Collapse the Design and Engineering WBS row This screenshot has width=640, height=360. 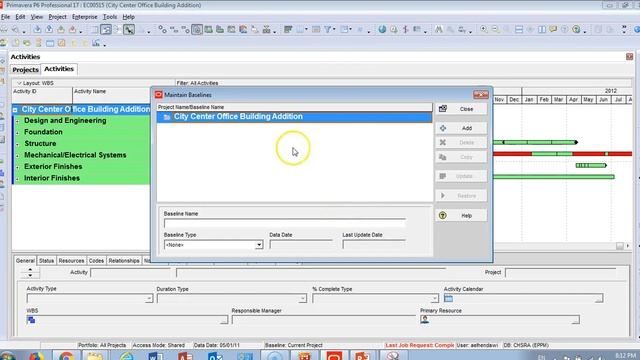click(17, 121)
